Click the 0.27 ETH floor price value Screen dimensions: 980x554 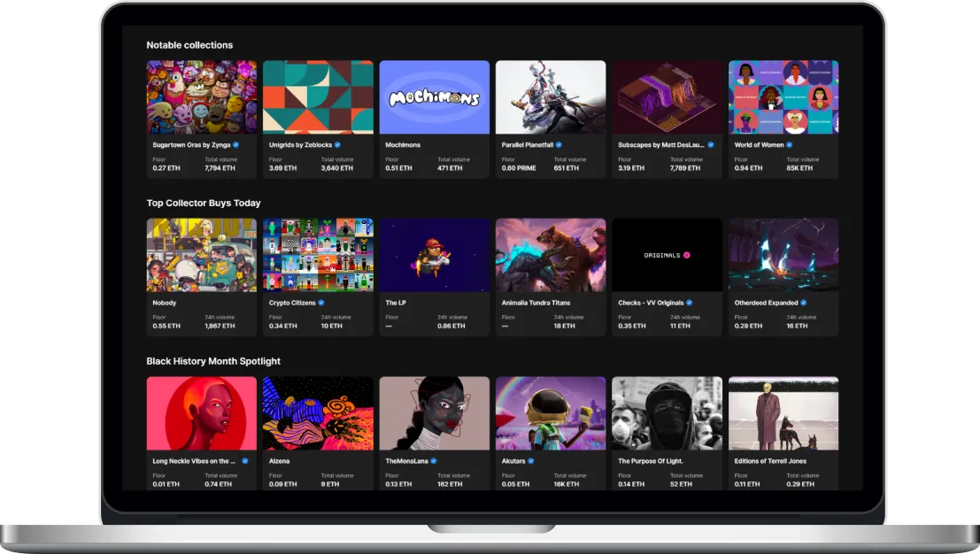tap(166, 168)
